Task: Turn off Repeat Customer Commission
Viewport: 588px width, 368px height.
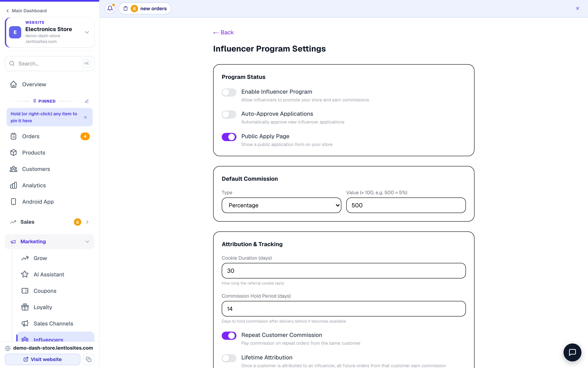Action: click(x=229, y=336)
